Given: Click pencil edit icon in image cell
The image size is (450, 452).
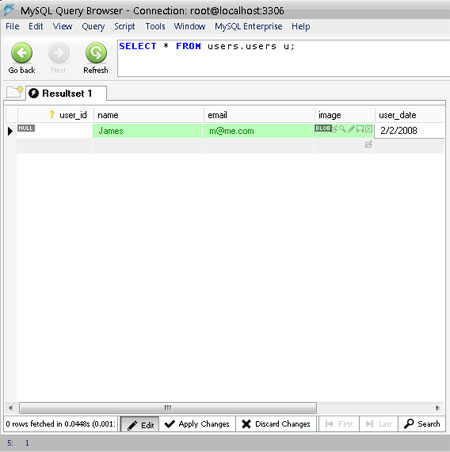Looking at the screenshot, I should click(351, 129).
